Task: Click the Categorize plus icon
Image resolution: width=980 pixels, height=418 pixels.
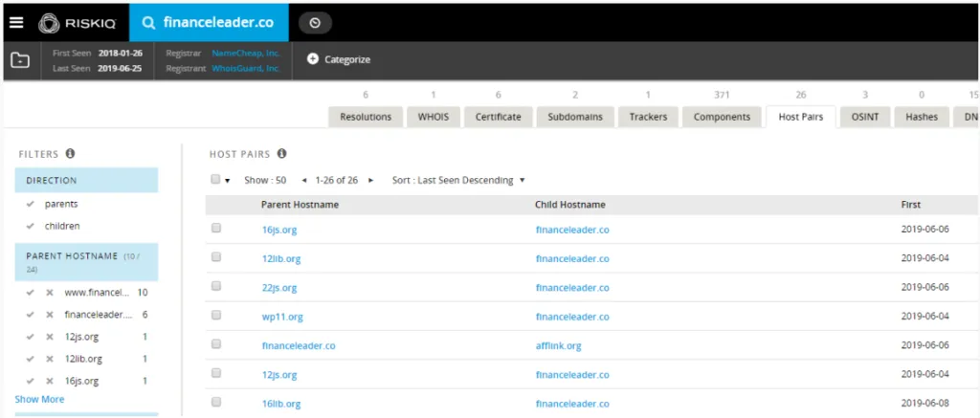Action: tap(313, 59)
